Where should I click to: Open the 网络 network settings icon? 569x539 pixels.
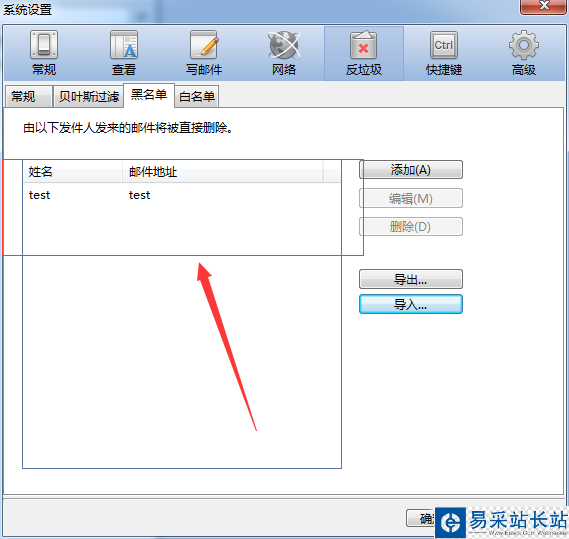[284, 53]
